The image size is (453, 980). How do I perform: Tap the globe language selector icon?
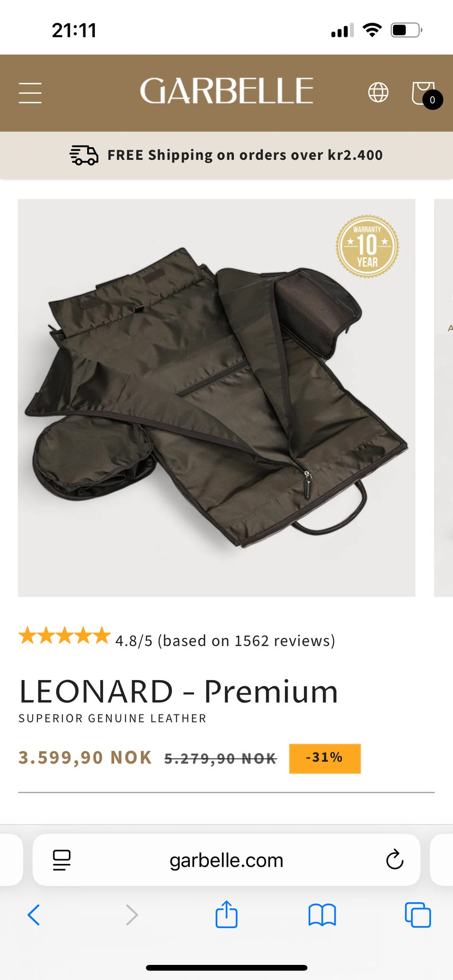coord(378,92)
